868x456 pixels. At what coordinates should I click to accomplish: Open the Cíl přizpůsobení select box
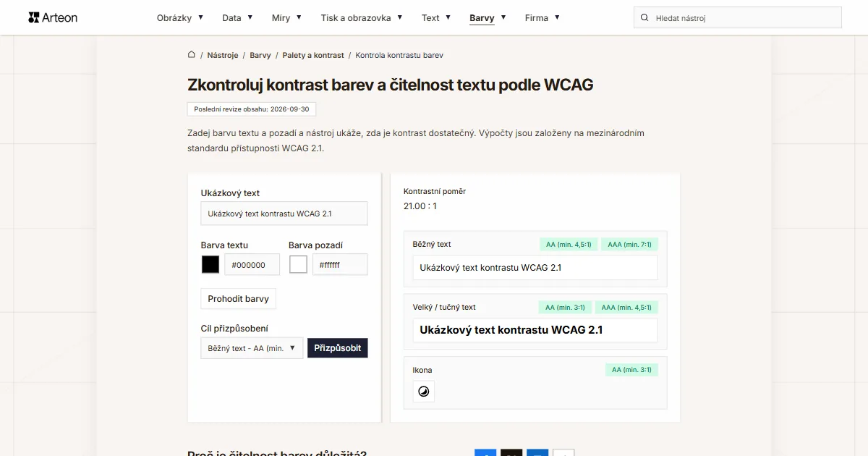252,348
